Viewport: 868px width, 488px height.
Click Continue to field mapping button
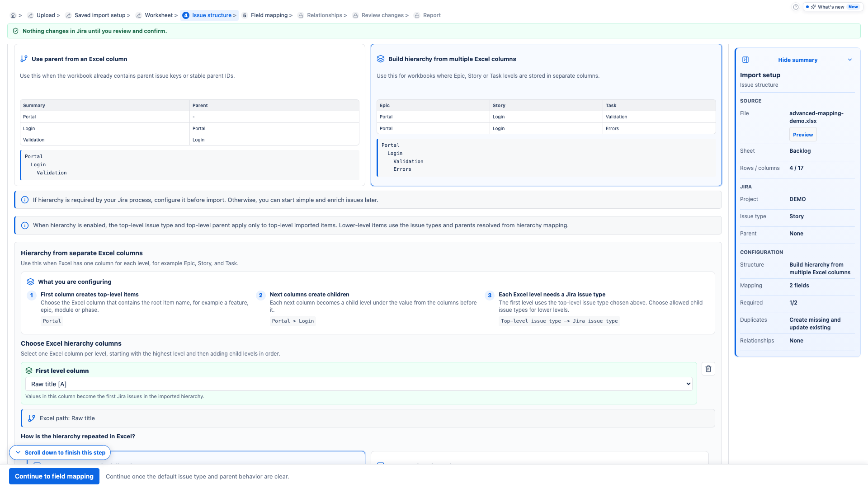[x=54, y=476]
